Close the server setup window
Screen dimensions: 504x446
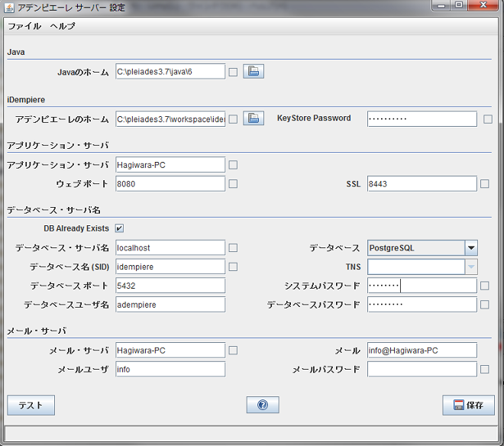(483, 5)
